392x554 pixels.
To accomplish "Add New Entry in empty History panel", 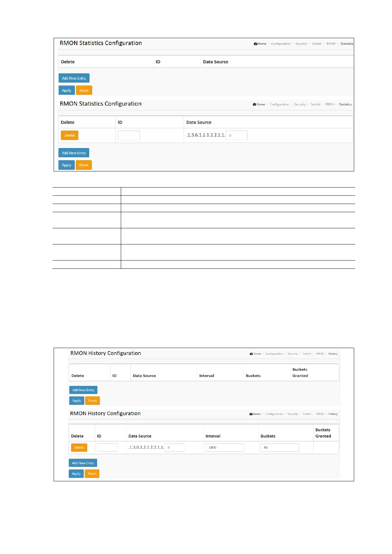I will coord(83,390).
